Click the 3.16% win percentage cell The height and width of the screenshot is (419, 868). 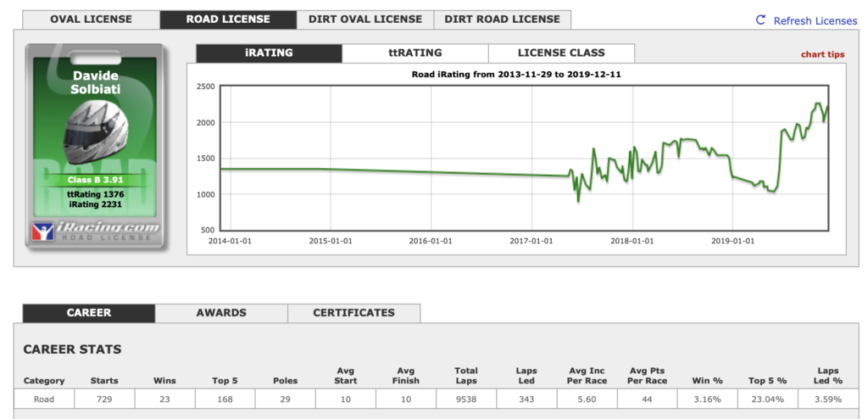coord(708,399)
